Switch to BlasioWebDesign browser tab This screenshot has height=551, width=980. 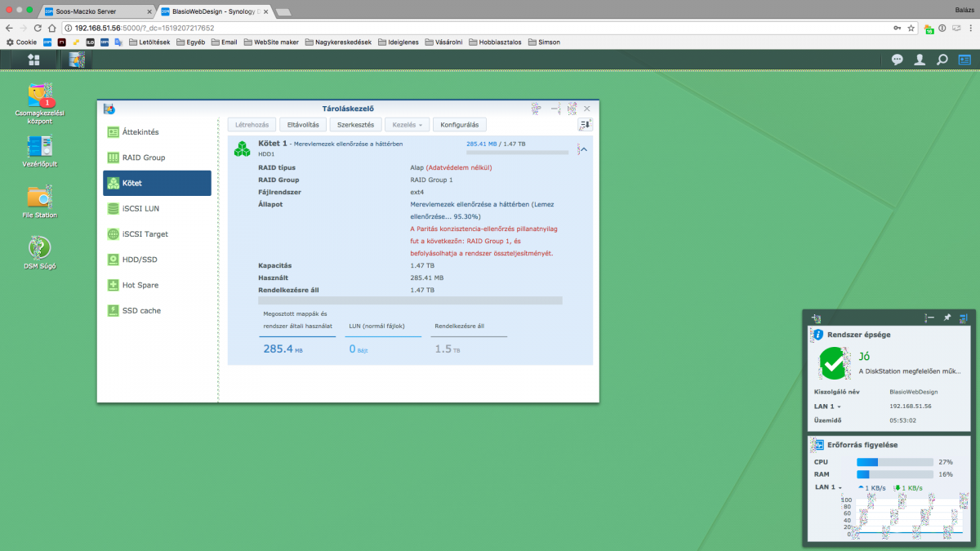click(x=214, y=11)
